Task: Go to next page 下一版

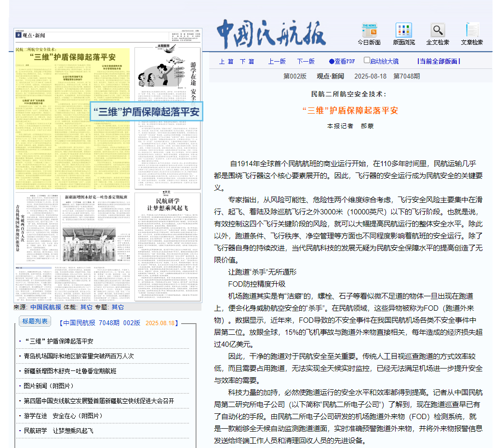Action: pos(306,61)
